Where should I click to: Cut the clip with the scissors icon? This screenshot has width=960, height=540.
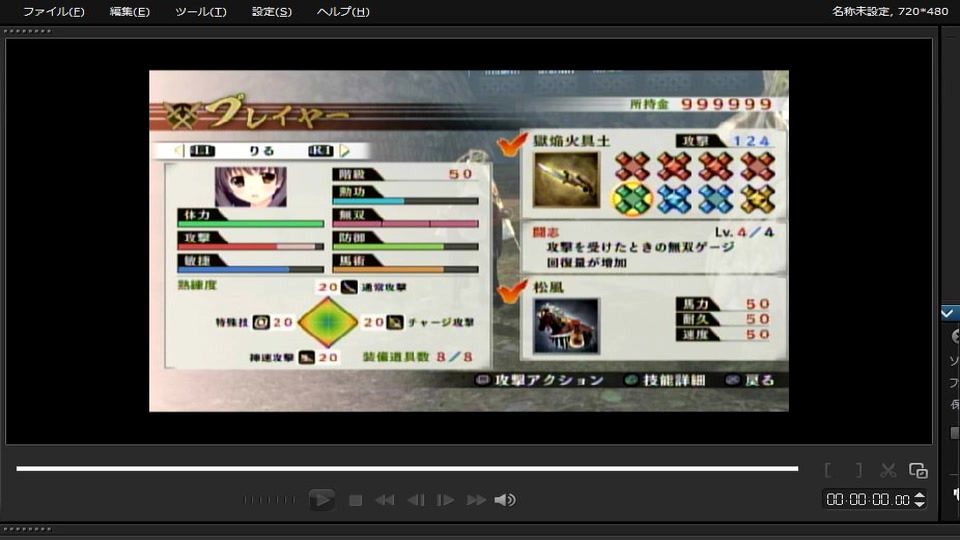(888, 470)
